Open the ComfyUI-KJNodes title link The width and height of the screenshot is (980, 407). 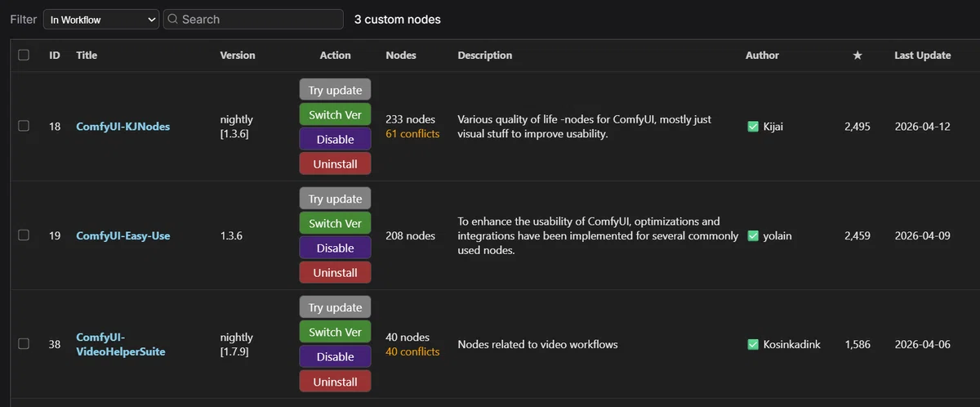pos(123,127)
